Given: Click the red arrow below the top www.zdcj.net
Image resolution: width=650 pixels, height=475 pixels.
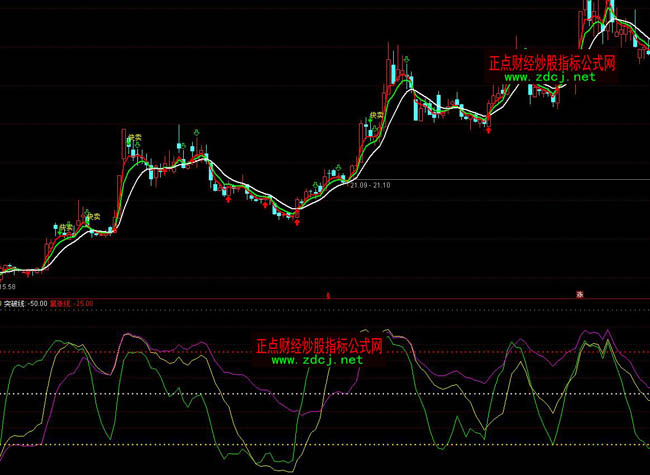Looking at the screenshot, I should click(x=489, y=128).
